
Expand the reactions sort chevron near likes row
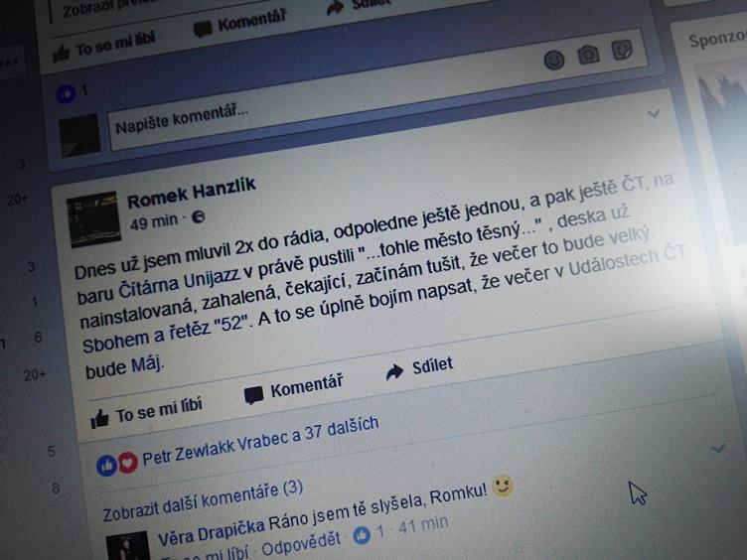pyautogui.click(x=718, y=448)
